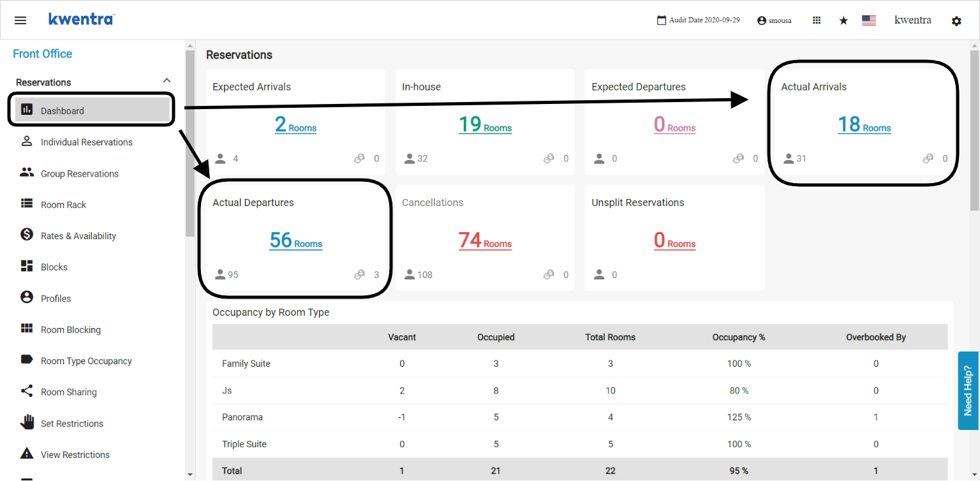Click the kwentra property name in header

coord(912,20)
